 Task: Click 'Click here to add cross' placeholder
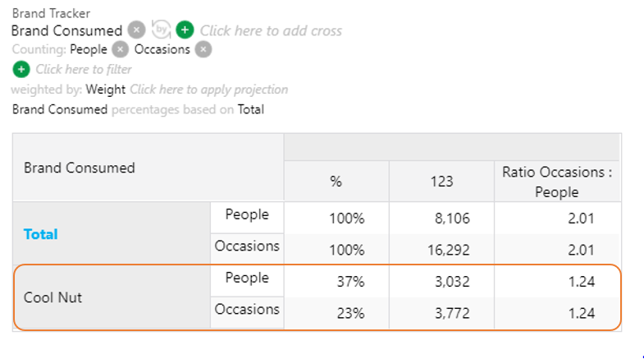pyautogui.click(x=271, y=30)
